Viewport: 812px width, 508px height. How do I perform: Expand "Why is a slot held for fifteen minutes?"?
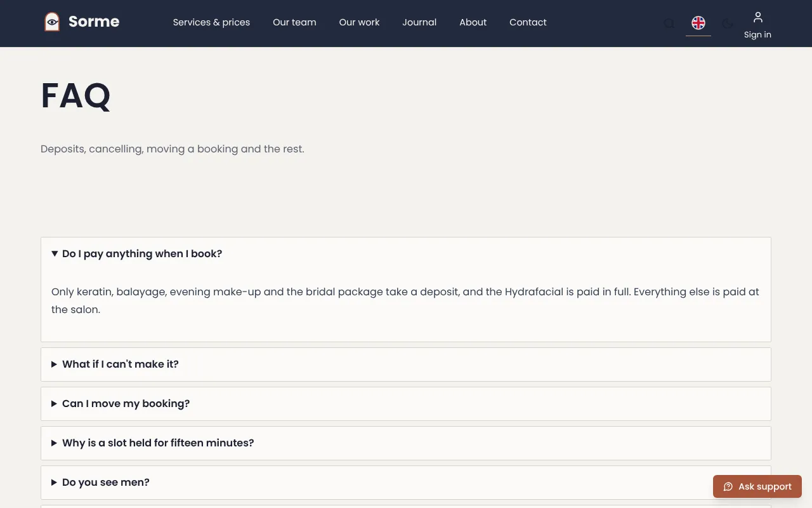click(406, 443)
